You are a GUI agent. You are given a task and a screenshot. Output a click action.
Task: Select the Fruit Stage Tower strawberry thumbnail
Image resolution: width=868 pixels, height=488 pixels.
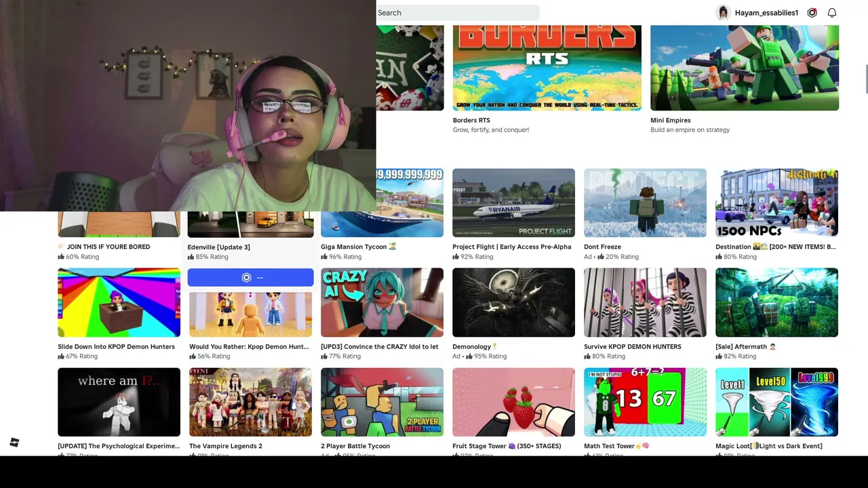click(x=513, y=402)
